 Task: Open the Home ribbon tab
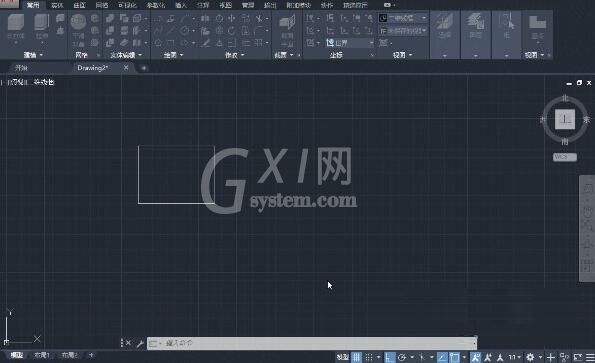pyautogui.click(x=33, y=5)
